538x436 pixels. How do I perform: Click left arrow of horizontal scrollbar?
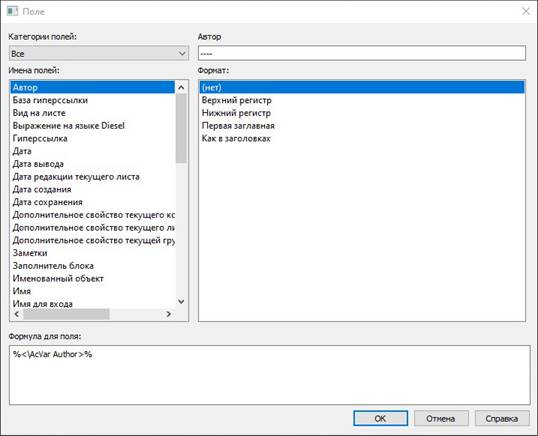17,314
